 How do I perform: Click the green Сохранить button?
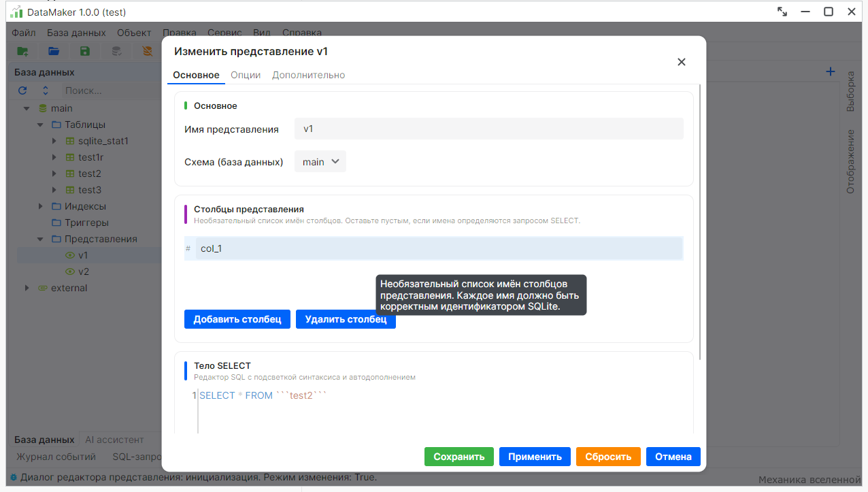click(459, 457)
